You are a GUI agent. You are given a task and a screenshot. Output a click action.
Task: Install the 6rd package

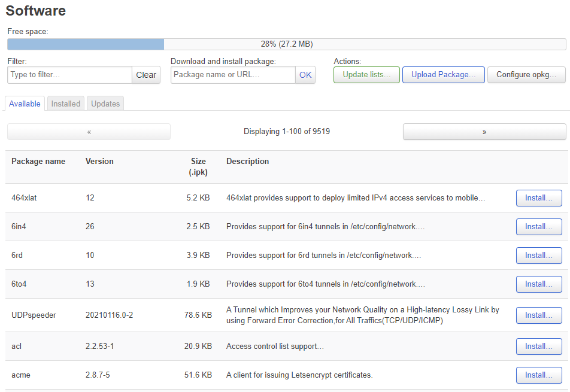pos(538,256)
